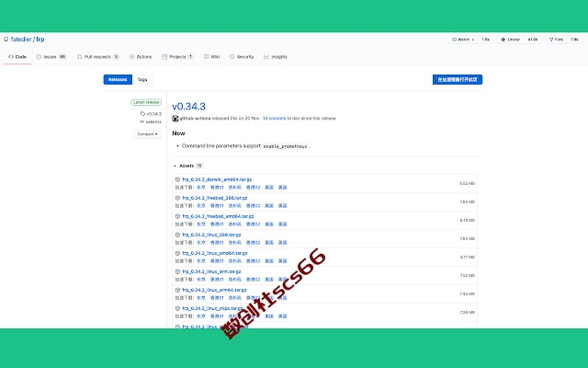Screen dimensions: 588x368
Task: Open the Insights tab
Action: 276,57
